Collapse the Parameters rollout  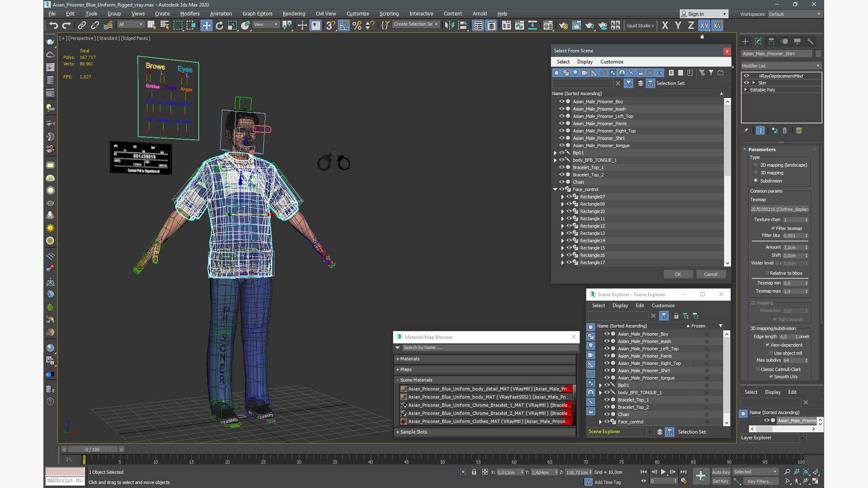745,149
